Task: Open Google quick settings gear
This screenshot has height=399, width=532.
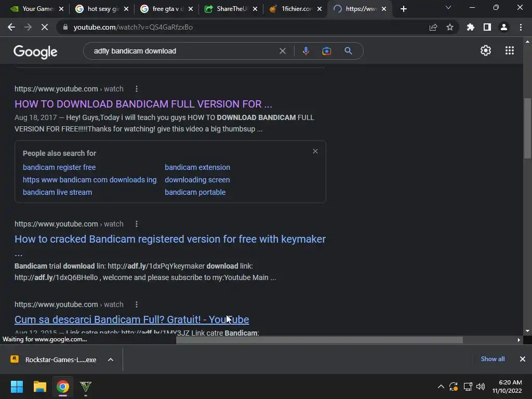Action: (486, 50)
